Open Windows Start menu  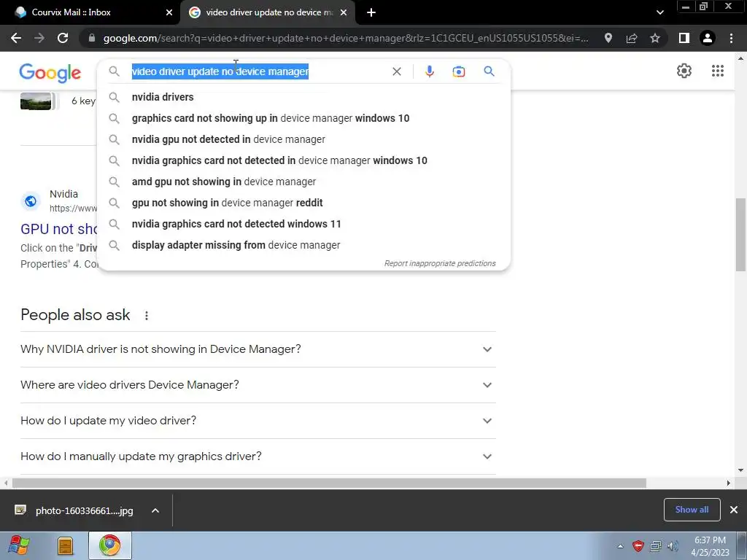[19, 545]
